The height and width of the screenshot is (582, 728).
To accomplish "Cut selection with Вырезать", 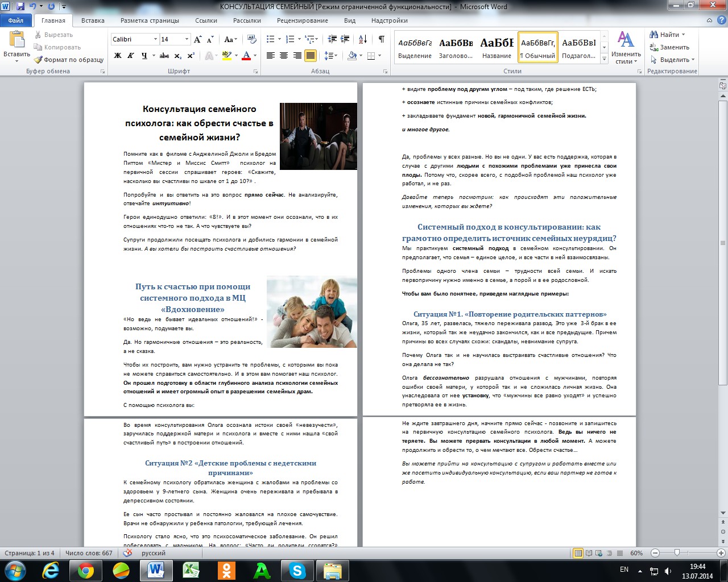I will [53, 35].
